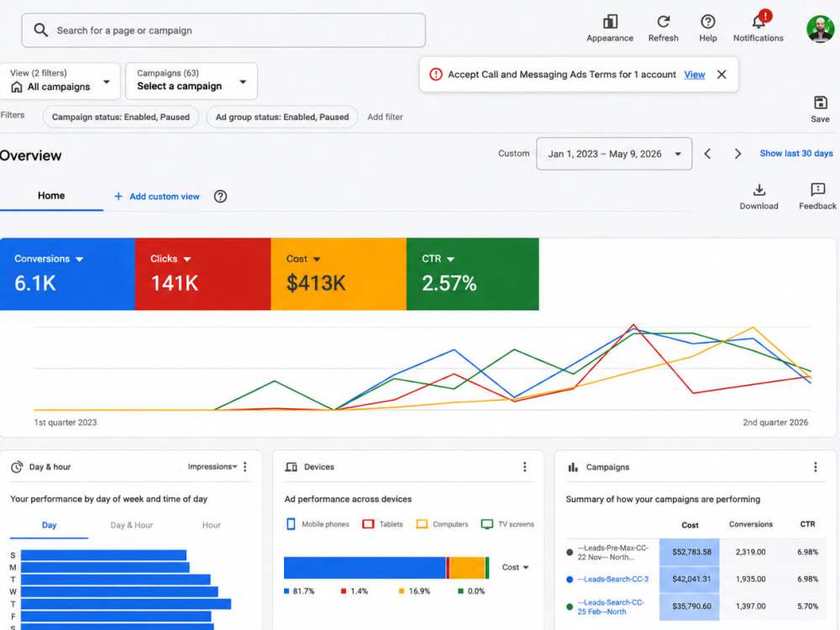Download the overview report

point(759,190)
